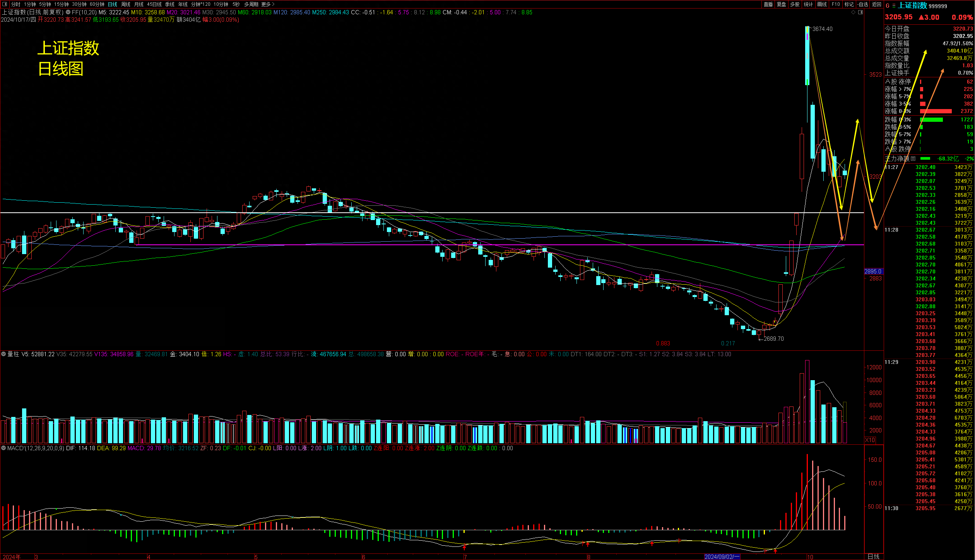The height and width of the screenshot is (560, 975).
Task: Expand 更多 period options
Action: (x=268, y=4)
